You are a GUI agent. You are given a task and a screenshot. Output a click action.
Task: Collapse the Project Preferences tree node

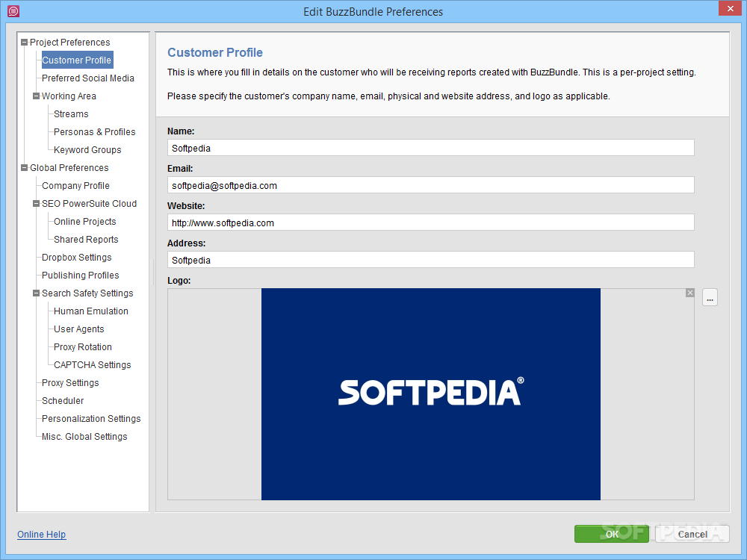25,43
